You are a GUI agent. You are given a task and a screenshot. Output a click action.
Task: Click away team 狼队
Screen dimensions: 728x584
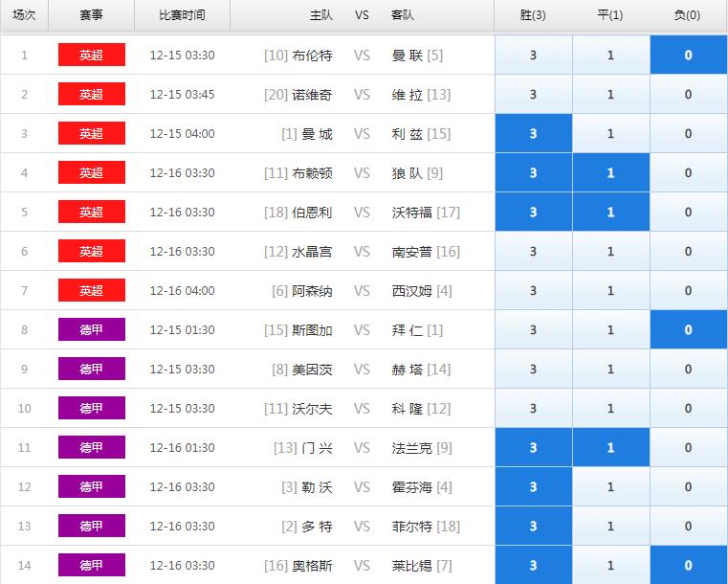(x=408, y=173)
